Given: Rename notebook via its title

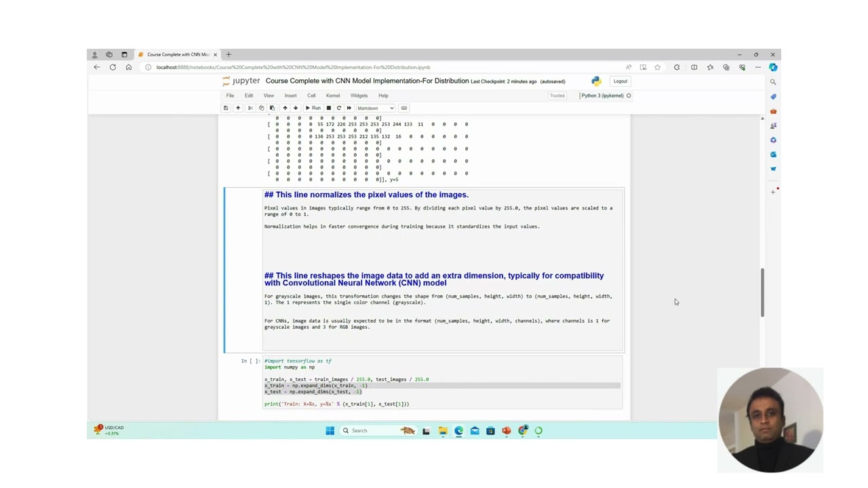Looking at the screenshot, I should 367,81.
